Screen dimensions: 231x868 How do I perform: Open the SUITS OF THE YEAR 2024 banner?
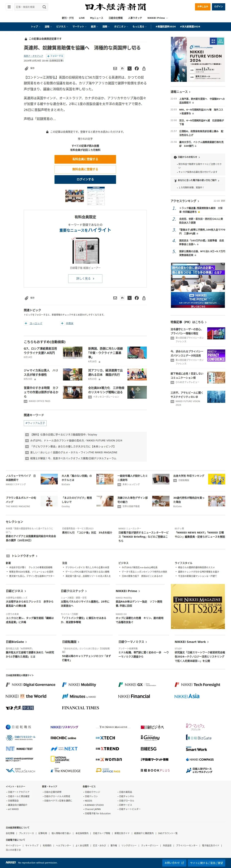click(198, 606)
